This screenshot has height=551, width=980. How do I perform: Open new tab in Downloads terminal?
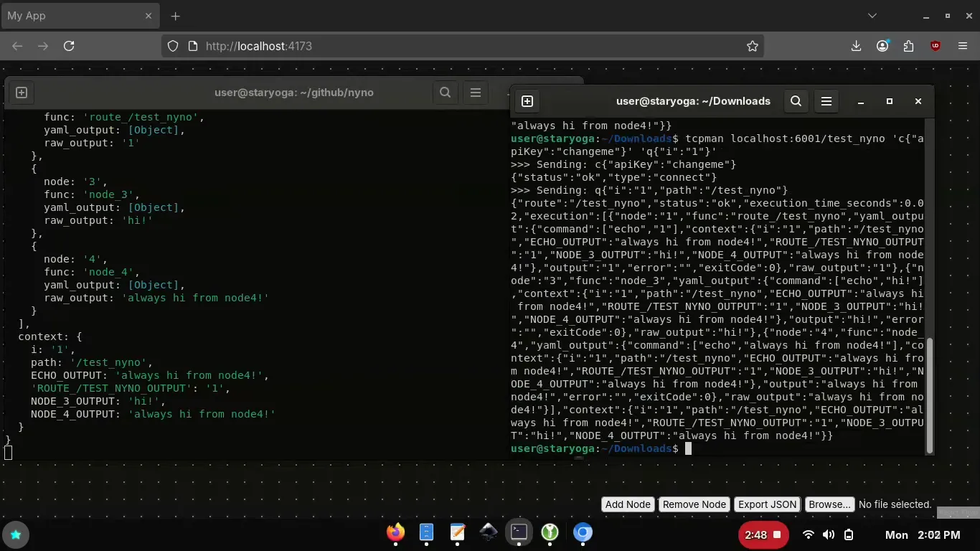tap(527, 101)
